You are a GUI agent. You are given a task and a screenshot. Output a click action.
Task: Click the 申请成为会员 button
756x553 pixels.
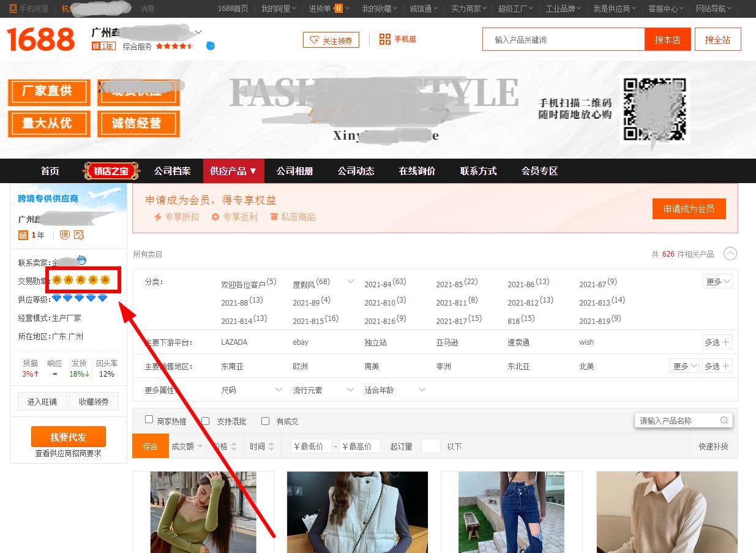[689, 209]
